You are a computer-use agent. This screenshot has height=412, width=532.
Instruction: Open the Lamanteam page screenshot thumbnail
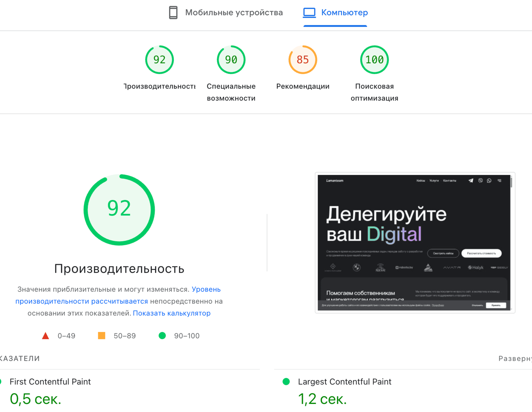415,243
